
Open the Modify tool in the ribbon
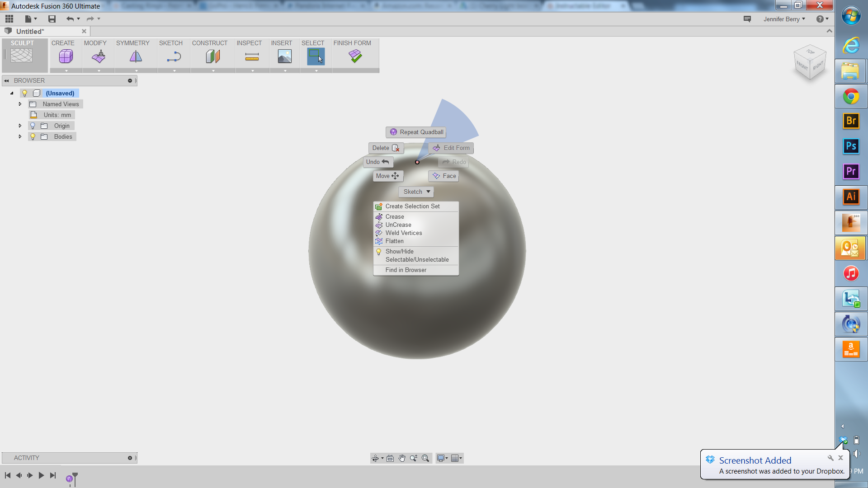pos(98,56)
